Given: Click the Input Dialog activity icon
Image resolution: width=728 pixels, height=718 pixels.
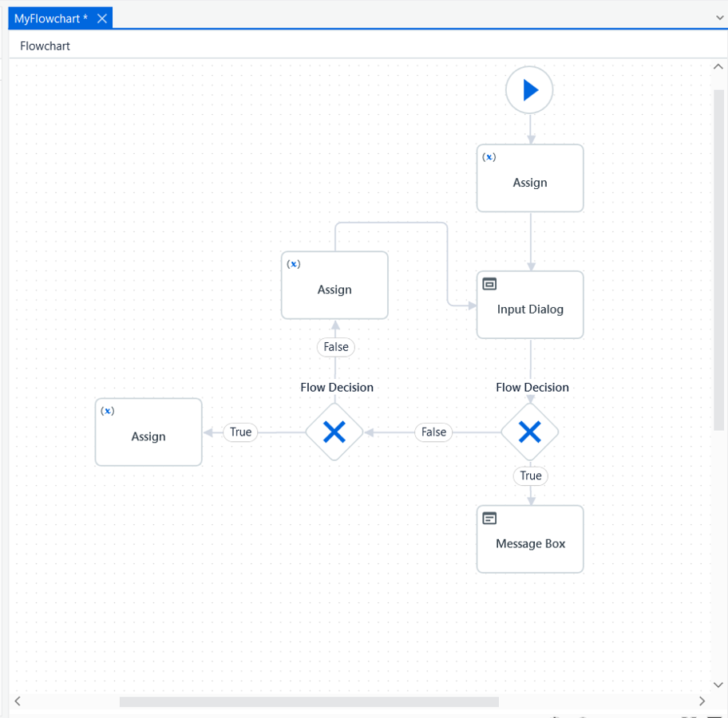Looking at the screenshot, I should pos(489,283).
